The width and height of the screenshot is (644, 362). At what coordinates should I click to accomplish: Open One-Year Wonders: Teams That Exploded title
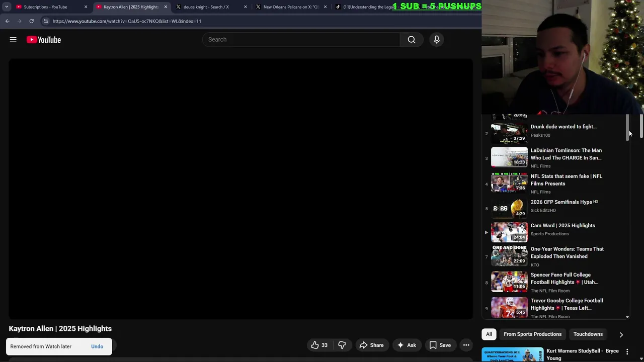pyautogui.click(x=567, y=252)
